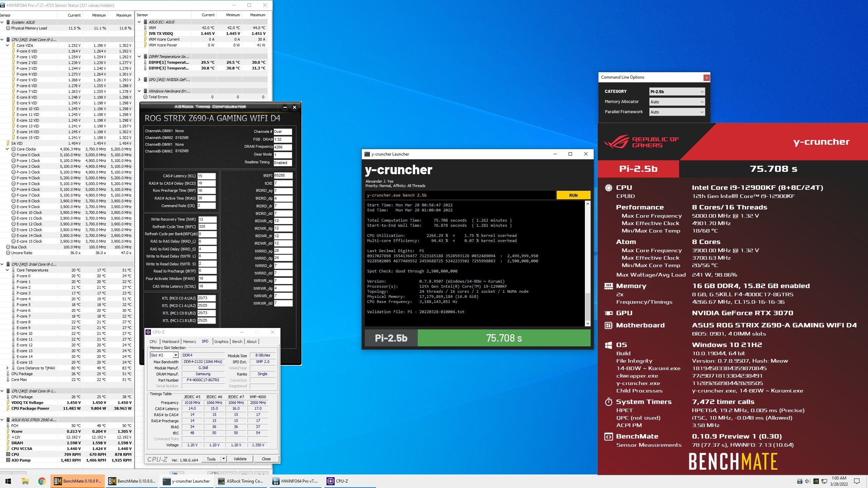Viewport: 868px width, 488px height.
Task: Open the Tools dropdown arrow in CPU-Z
Action: click(x=223, y=459)
